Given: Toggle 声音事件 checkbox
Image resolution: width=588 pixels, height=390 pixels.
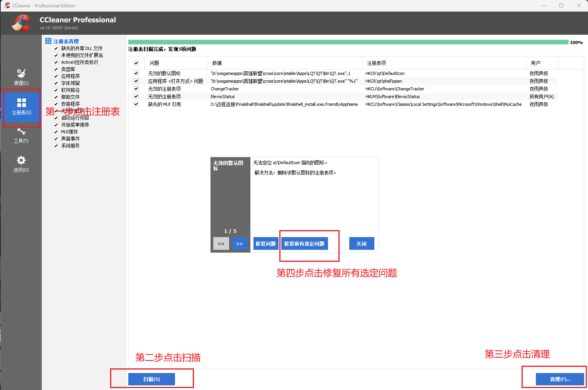Looking at the screenshot, I should pos(56,139).
